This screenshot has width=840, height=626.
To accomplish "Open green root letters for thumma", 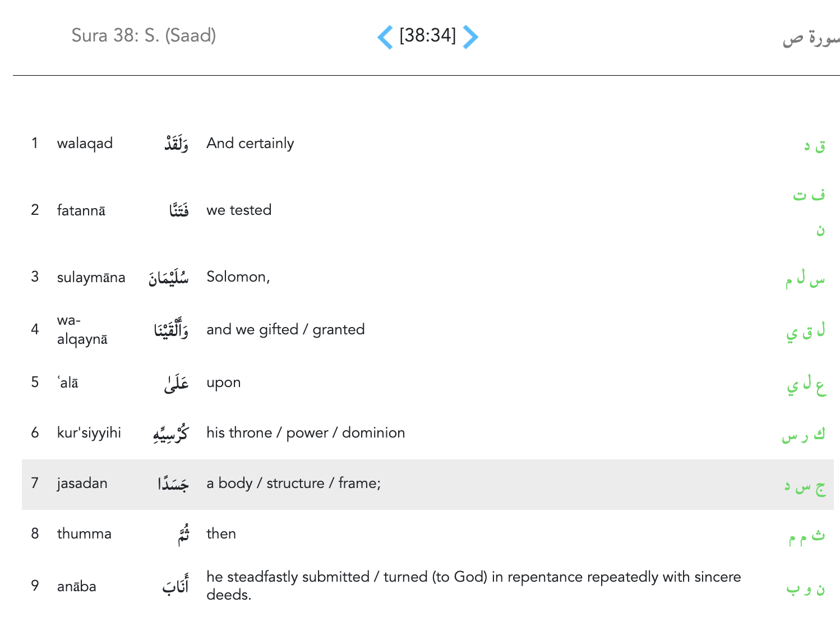I will pos(806,537).
